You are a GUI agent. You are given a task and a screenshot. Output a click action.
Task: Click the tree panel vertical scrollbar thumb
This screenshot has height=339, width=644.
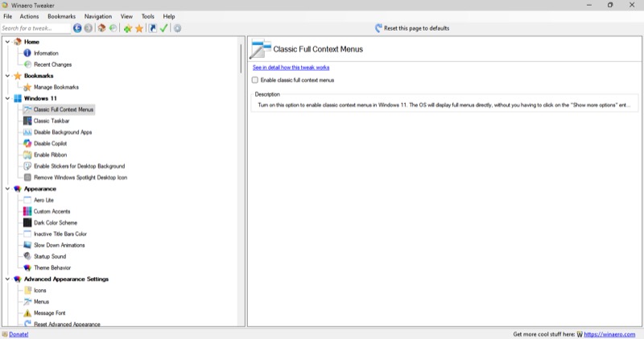pos(241,58)
